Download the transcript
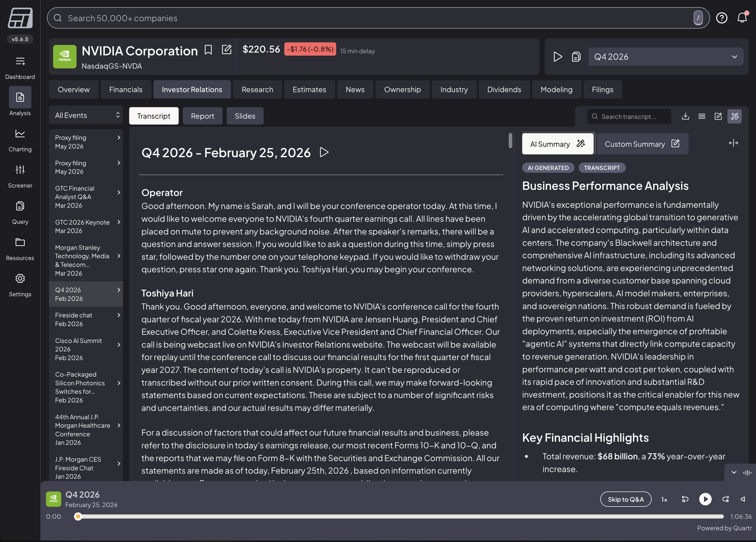This screenshot has height=542, width=756. coord(685,116)
